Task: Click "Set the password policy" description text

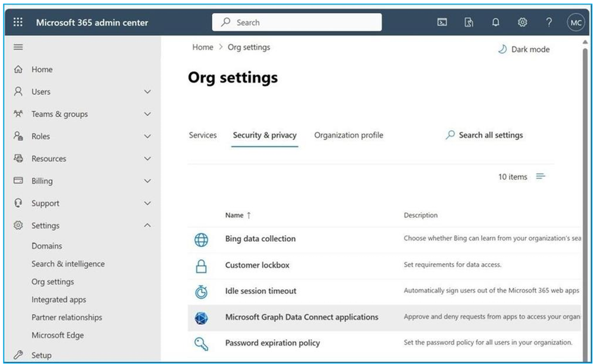Action: [488, 343]
